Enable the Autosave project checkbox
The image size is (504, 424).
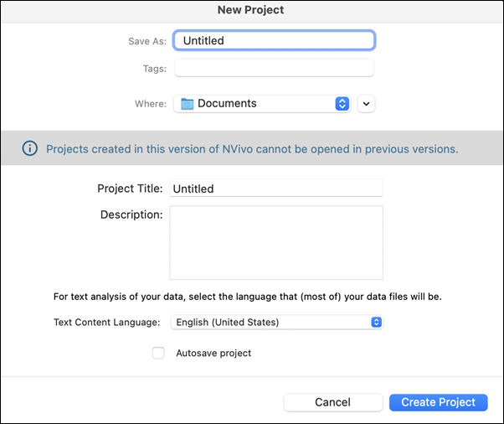click(158, 353)
